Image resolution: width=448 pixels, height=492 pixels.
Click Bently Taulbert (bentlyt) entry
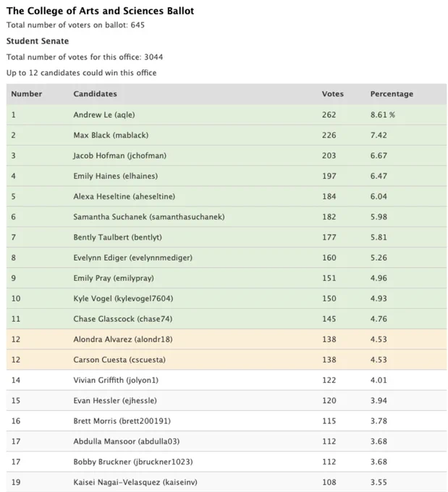tap(117, 237)
